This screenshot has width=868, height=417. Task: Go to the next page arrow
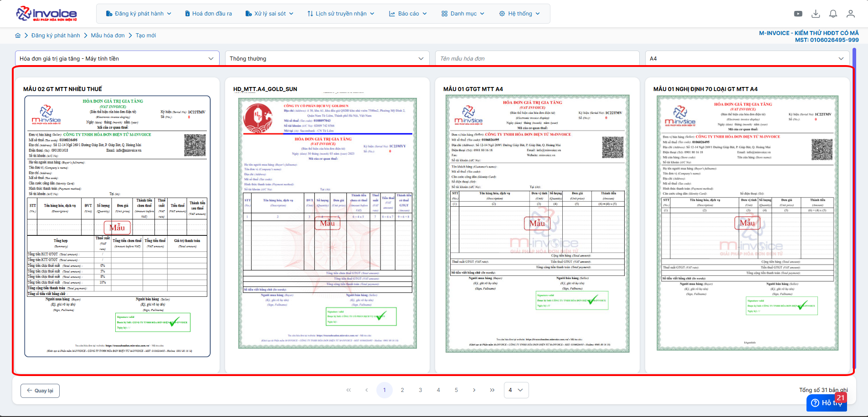(x=474, y=390)
